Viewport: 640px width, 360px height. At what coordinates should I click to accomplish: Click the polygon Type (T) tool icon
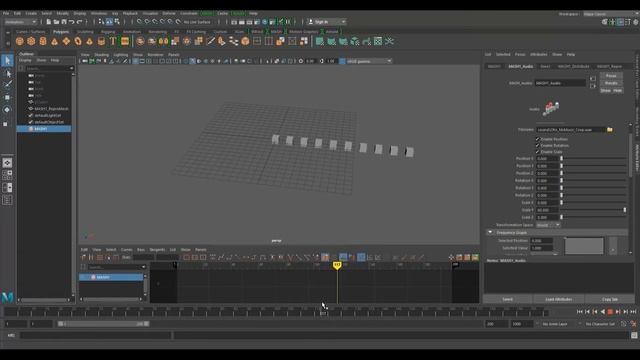[x=113, y=41]
